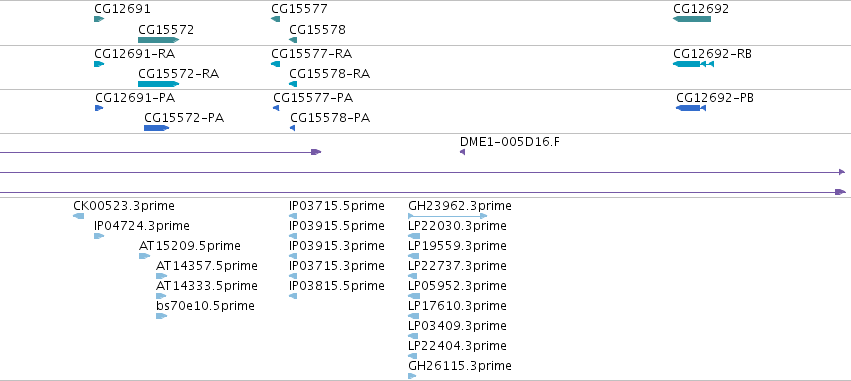Select the CG15578 gene arrowhead
Image resolution: width=851 pixels, height=381 pixels.
coord(293,40)
